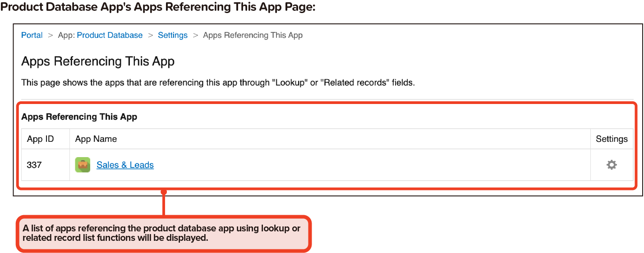Go to Portal via breadcrumb
The image size is (644, 253).
[32, 35]
